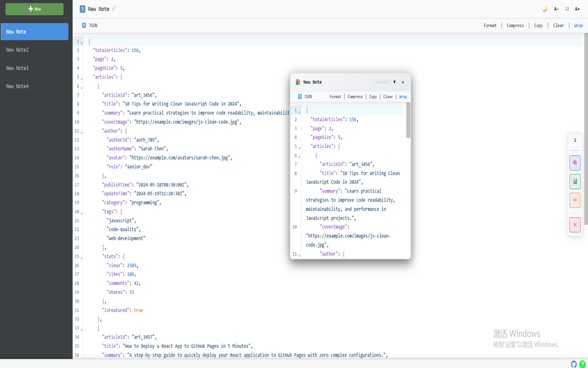Screen dimensions: 588x368
Task: Collapse line 1 fold arrow in main editor
Action: pos(82,43)
